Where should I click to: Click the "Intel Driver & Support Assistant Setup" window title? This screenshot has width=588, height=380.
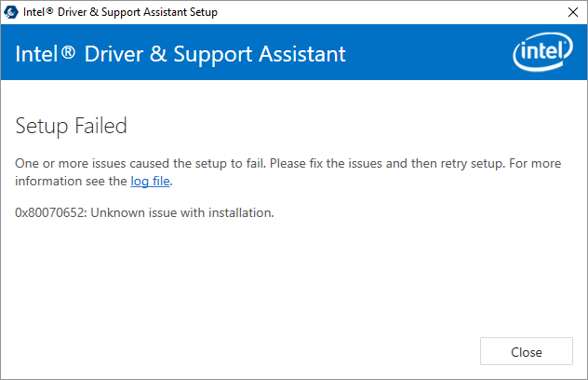[x=120, y=12]
